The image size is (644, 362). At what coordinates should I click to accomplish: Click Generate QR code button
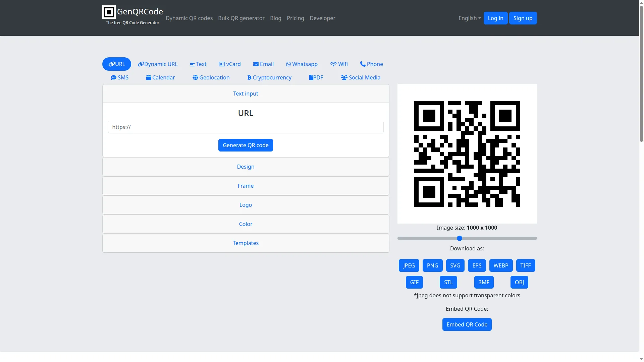pos(246,145)
